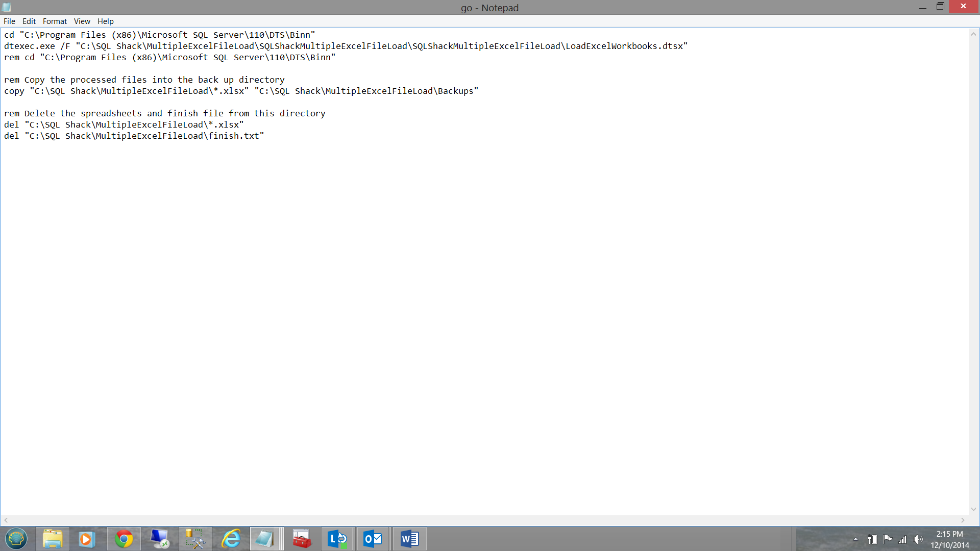Click the Notepad icon in the title bar
Screen dimensions: 980x551
pos(7,8)
